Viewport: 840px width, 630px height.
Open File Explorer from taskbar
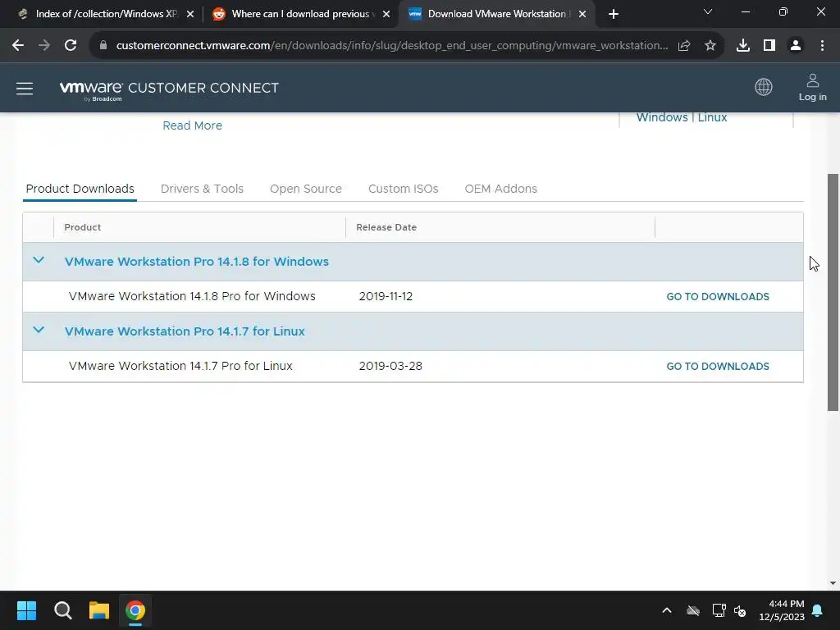99,610
